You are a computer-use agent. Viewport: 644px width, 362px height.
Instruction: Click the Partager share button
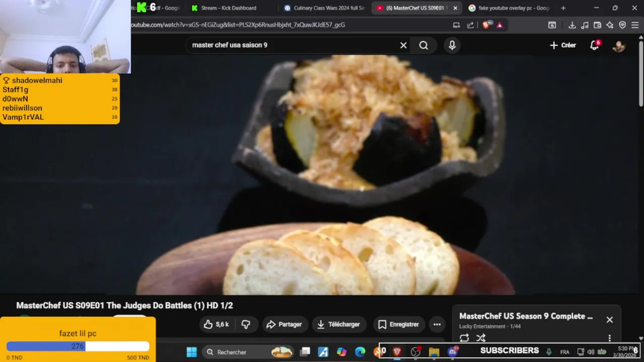tap(284, 325)
